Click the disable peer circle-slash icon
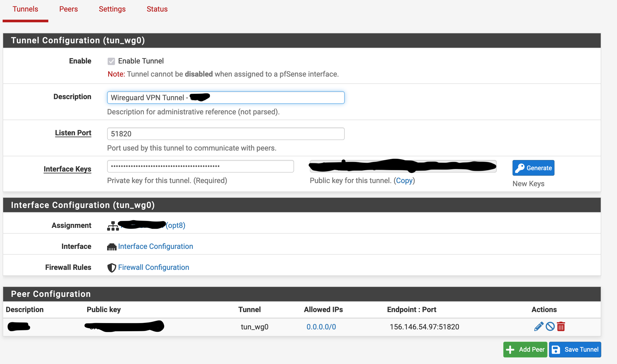The image size is (617, 364). point(550,326)
